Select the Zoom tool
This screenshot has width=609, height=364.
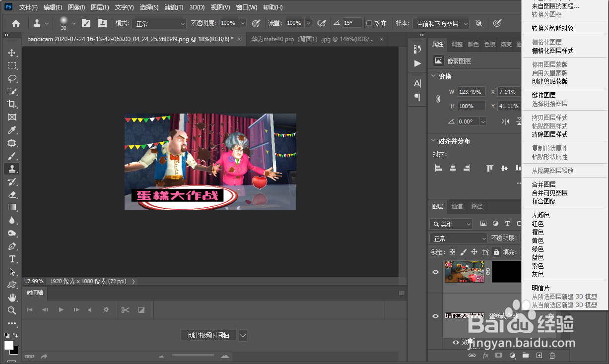[x=12, y=310]
